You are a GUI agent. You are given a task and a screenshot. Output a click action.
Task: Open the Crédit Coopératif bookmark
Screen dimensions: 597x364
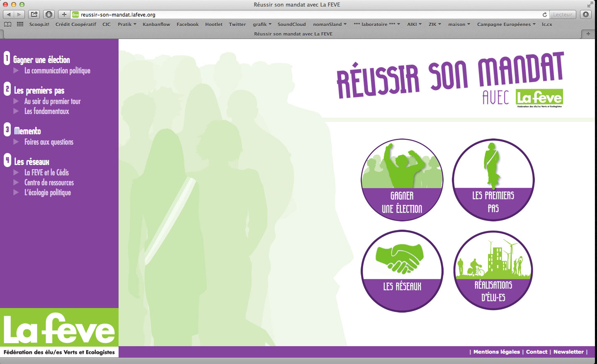tap(76, 24)
